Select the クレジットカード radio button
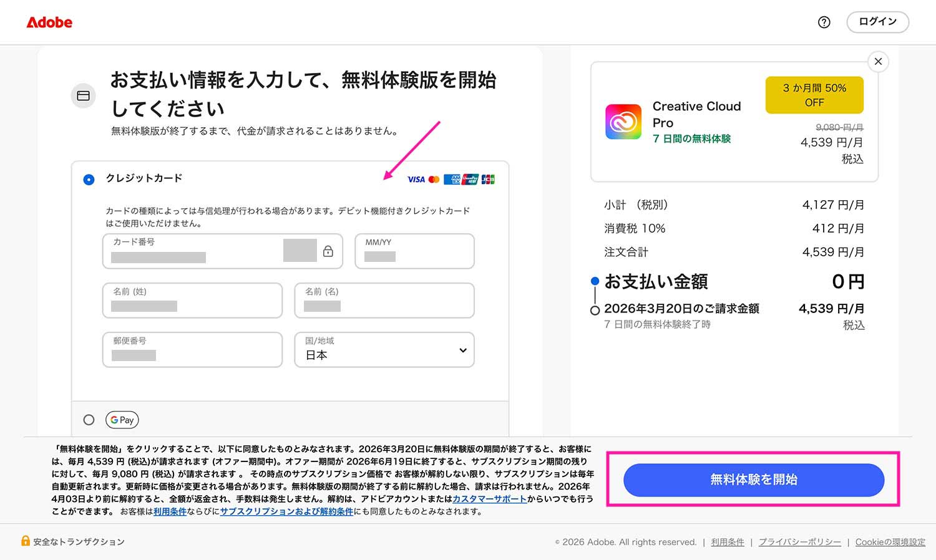Screen dimensions: 936x560 click(x=89, y=180)
